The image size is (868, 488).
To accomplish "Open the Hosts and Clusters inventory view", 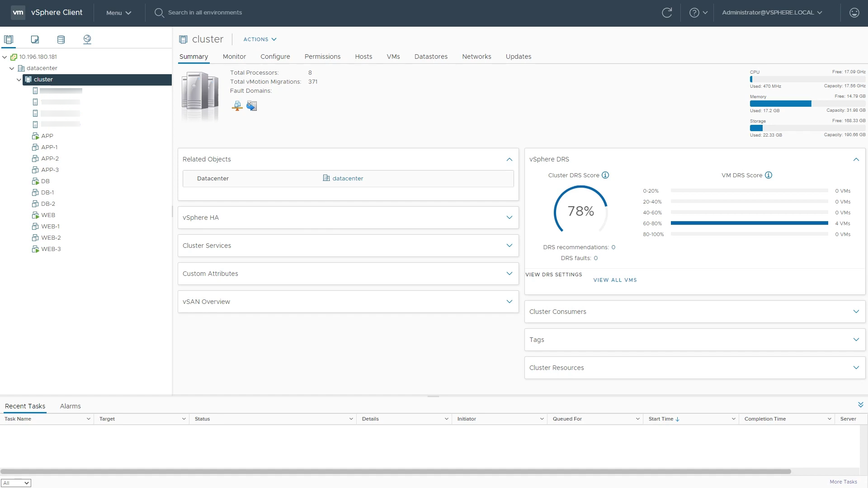I will pyautogui.click(x=9, y=39).
